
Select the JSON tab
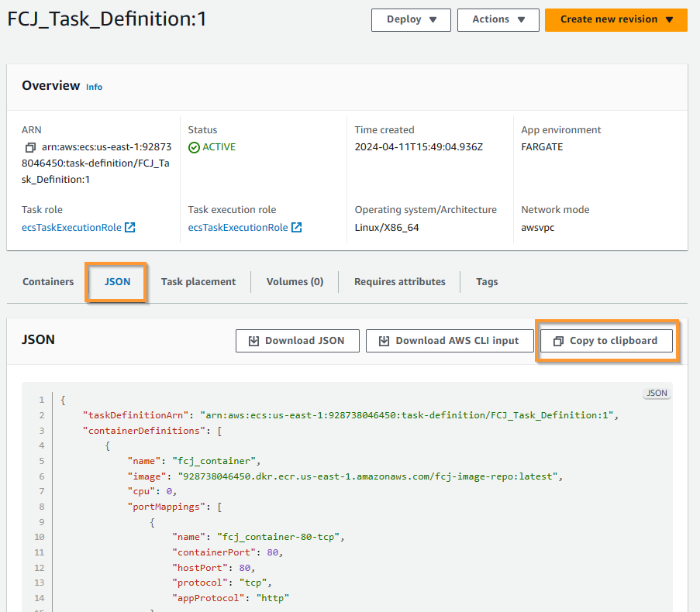[117, 282]
